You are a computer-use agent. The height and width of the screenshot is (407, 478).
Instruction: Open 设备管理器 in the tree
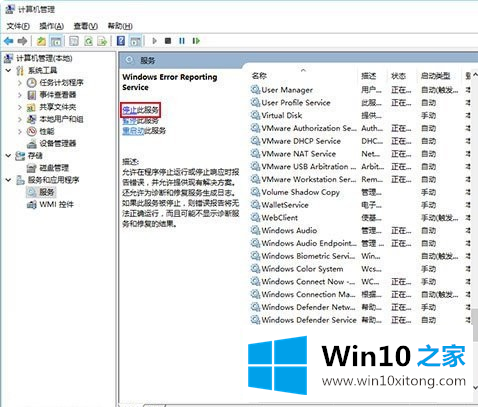click(x=58, y=143)
